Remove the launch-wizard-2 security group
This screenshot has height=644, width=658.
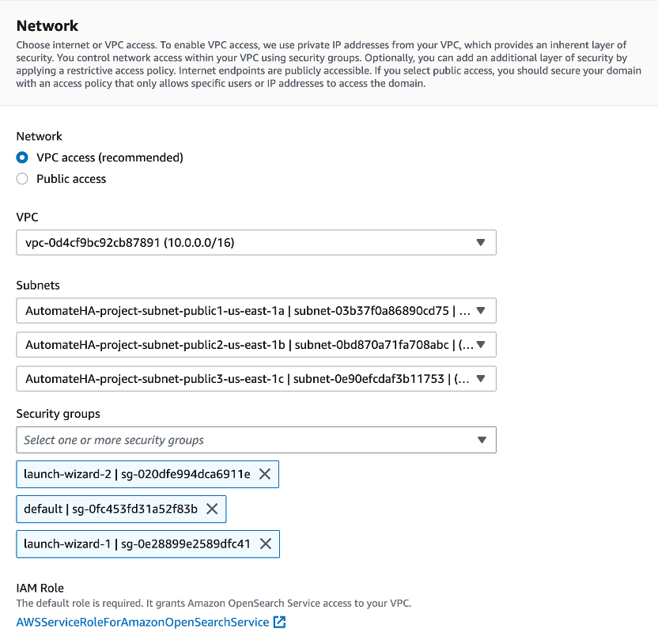point(265,474)
